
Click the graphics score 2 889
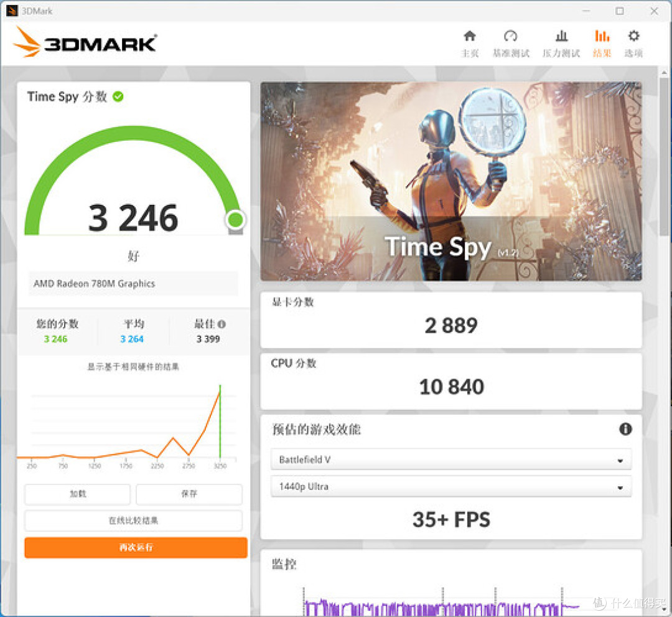(x=451, y=326)
